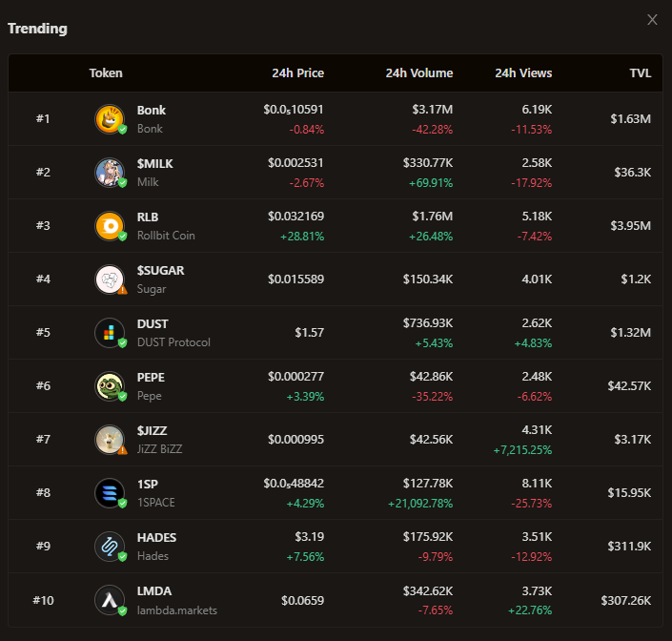Click $MILK volume change '+69.91%'

pos(431,183)
